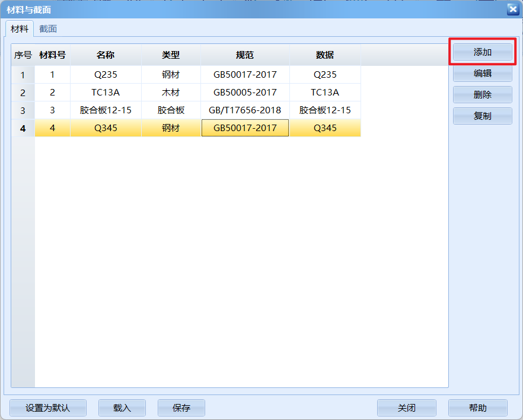Switch to the 截面 tab
The width and height of the screenshot is (523, 420).
tap(48, 28)
